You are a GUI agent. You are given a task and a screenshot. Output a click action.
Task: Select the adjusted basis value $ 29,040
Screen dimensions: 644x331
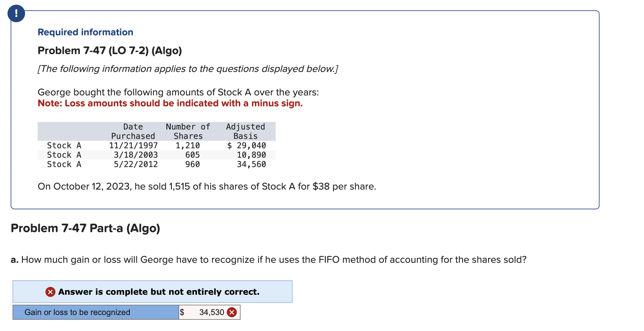[247, 145]
